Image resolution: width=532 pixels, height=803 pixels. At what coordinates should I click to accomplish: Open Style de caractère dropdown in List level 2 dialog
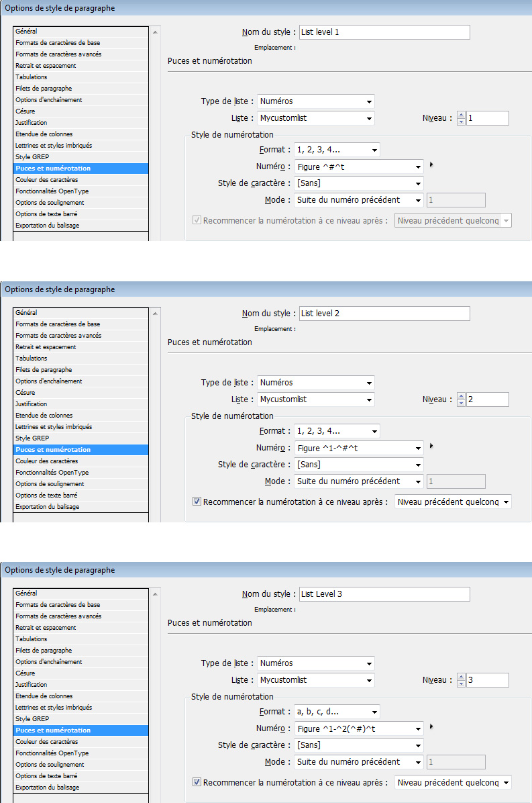click(x=359, y=465)
